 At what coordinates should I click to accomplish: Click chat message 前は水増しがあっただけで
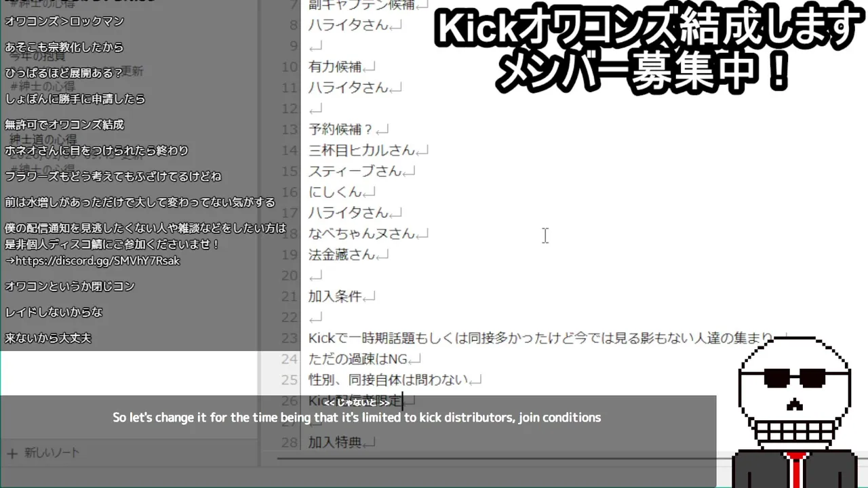pos(140,202)
